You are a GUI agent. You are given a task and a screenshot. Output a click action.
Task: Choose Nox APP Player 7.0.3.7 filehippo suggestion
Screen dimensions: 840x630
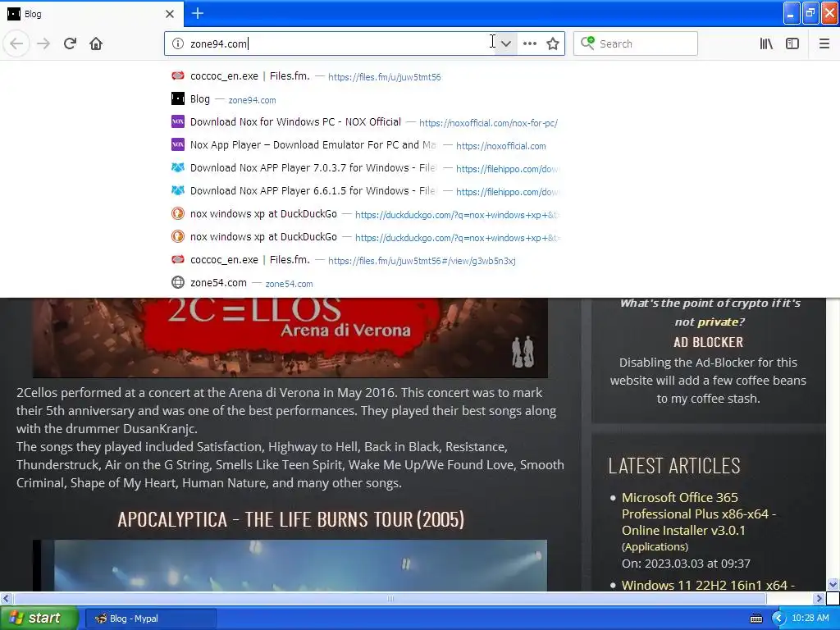point(365,168)
